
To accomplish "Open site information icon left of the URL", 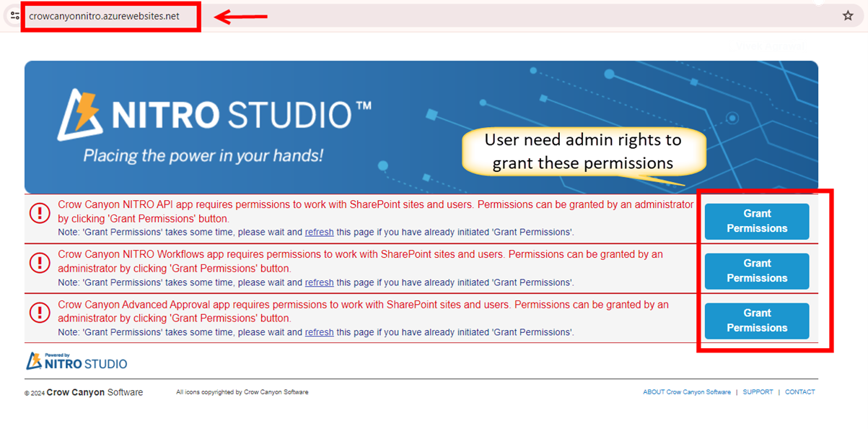I will point(14,15).
